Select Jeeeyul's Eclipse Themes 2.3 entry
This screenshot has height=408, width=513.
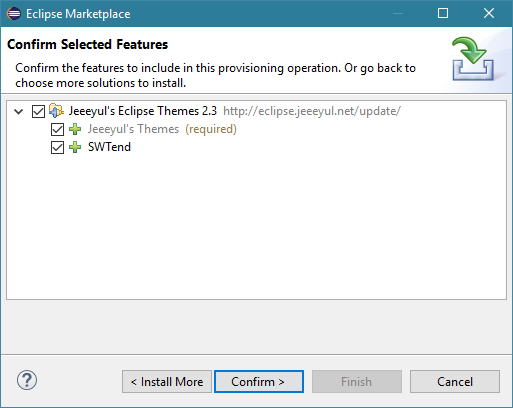(x=143, y=111)
